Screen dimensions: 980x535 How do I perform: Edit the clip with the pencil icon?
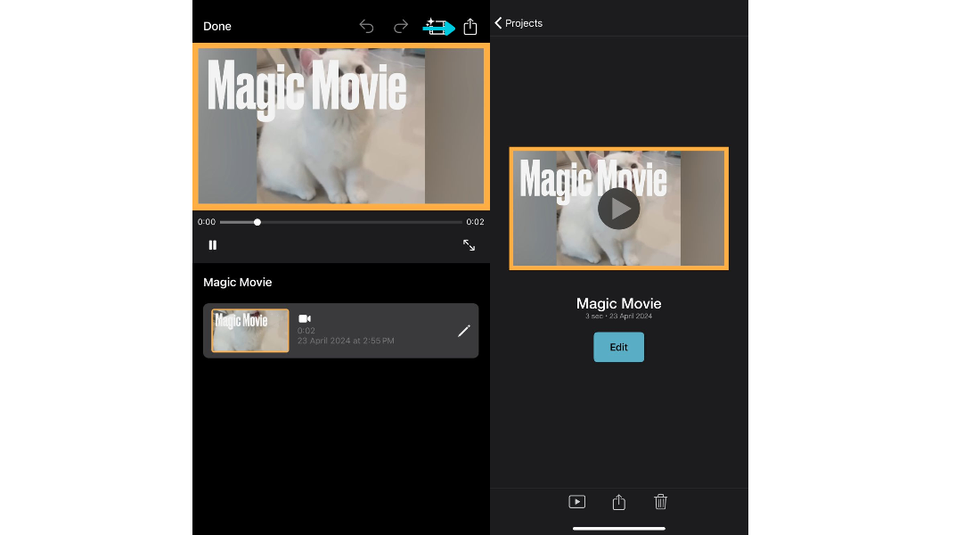[464, 331]
